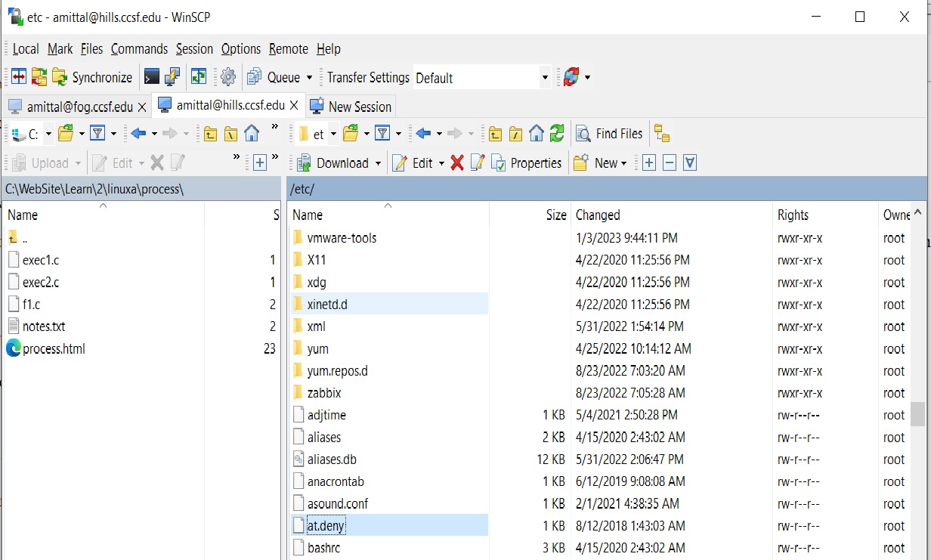Sort remote files by Changed column
The height and width of the screenshot is (560, 931).
[x=598, y=215]
